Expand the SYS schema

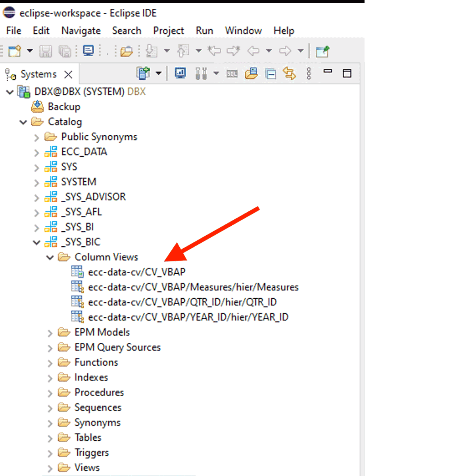pos(36,168)
